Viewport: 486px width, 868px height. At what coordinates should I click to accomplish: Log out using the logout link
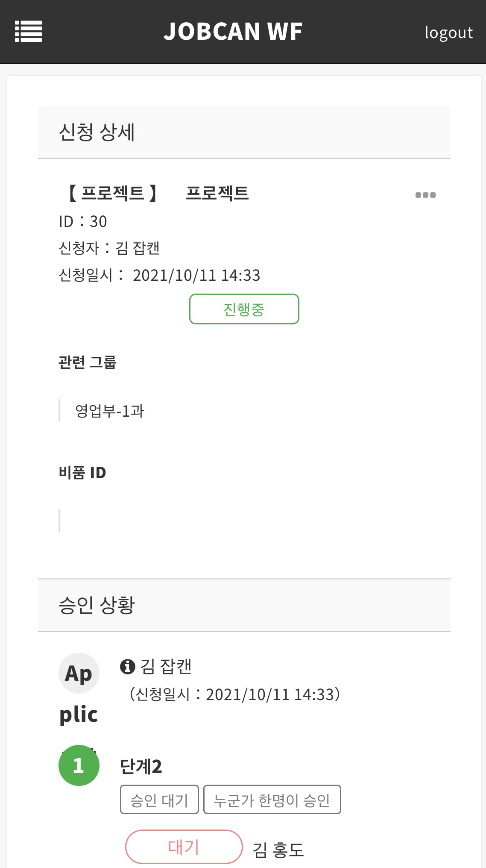pos(448,32)
